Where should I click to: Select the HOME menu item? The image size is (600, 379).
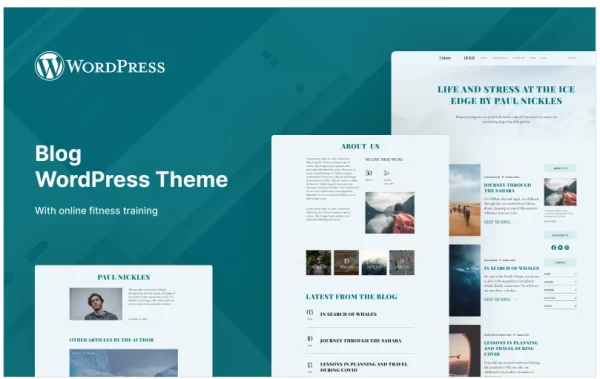[x=469, y=58]
